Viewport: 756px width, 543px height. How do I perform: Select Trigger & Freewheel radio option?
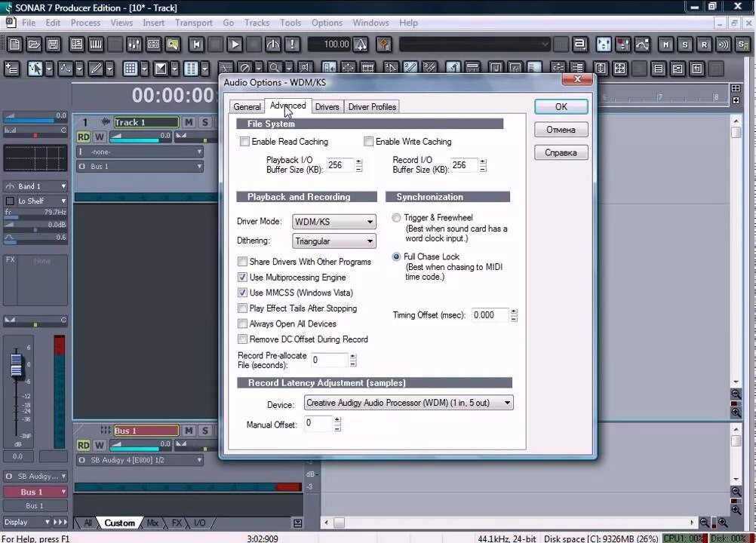point(396,218)
